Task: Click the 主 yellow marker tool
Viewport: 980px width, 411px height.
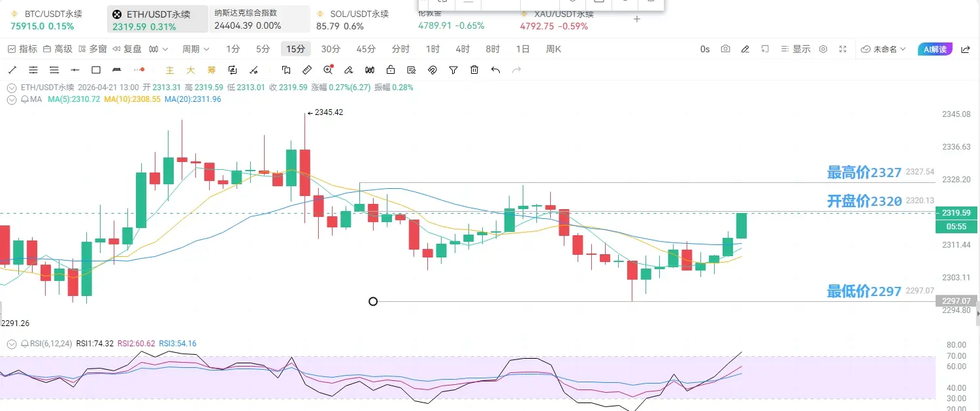Action: [170, 70]
